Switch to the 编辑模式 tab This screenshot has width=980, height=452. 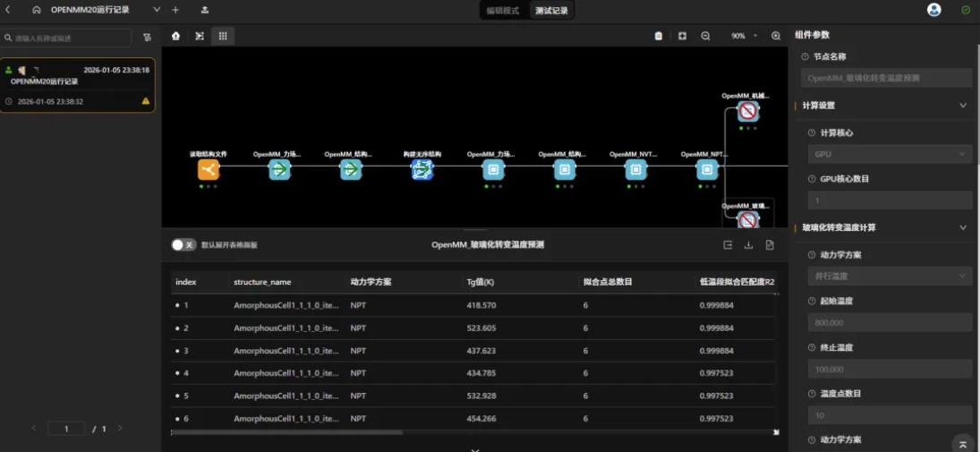pyautogui.click(x=503, y=11)
